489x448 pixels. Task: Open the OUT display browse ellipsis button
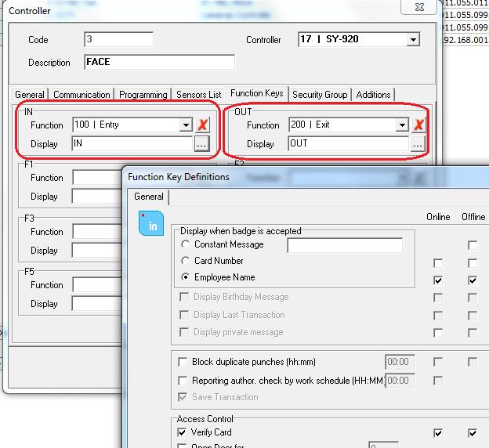coord(418,143)
